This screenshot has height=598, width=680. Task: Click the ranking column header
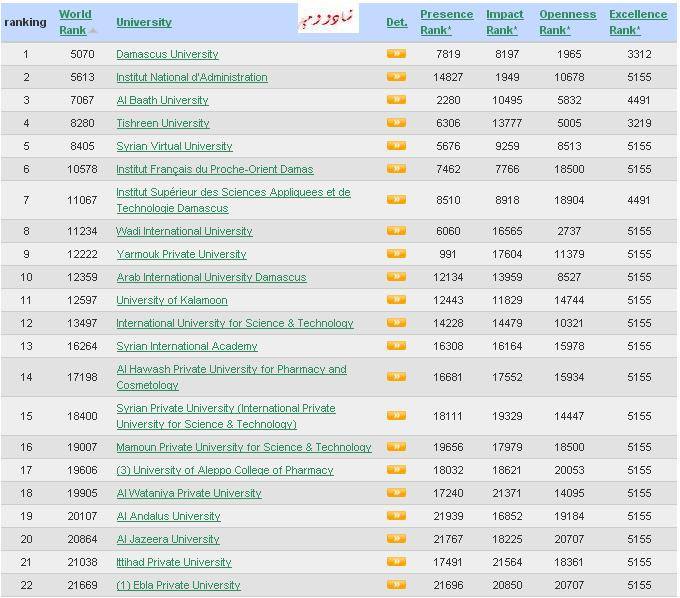[25, 22]
